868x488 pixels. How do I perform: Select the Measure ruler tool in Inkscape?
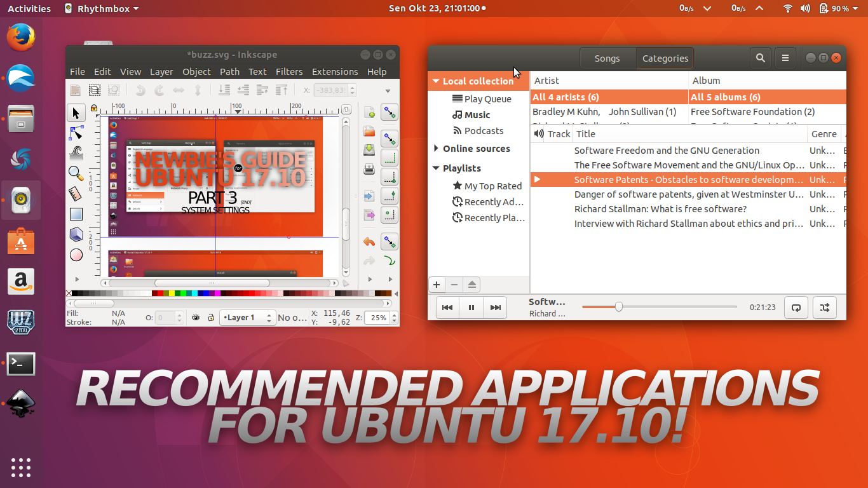coord(76,194)
